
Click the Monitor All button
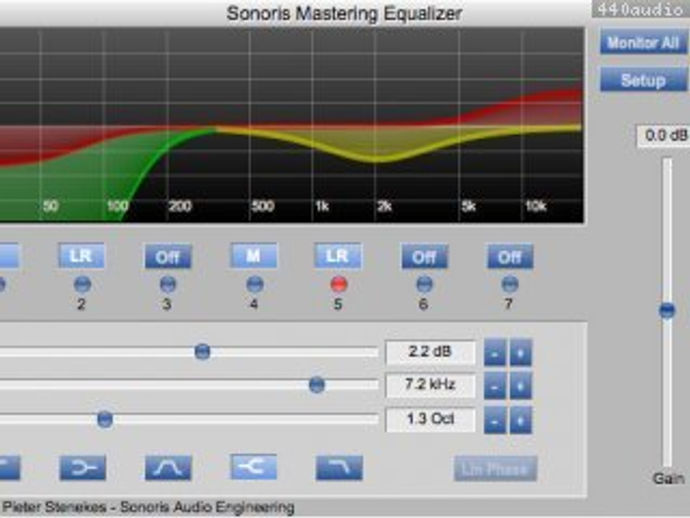pos(642,43)
